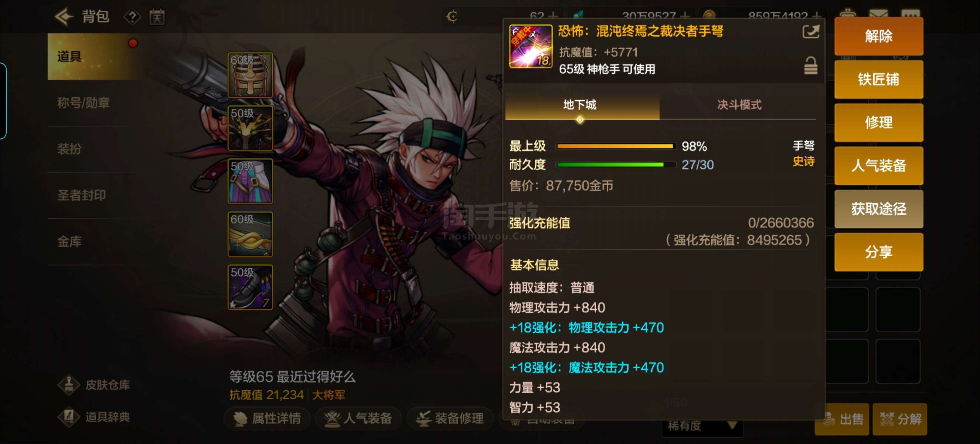Select the 60级 helmet equipment slot

coord(250,75)
